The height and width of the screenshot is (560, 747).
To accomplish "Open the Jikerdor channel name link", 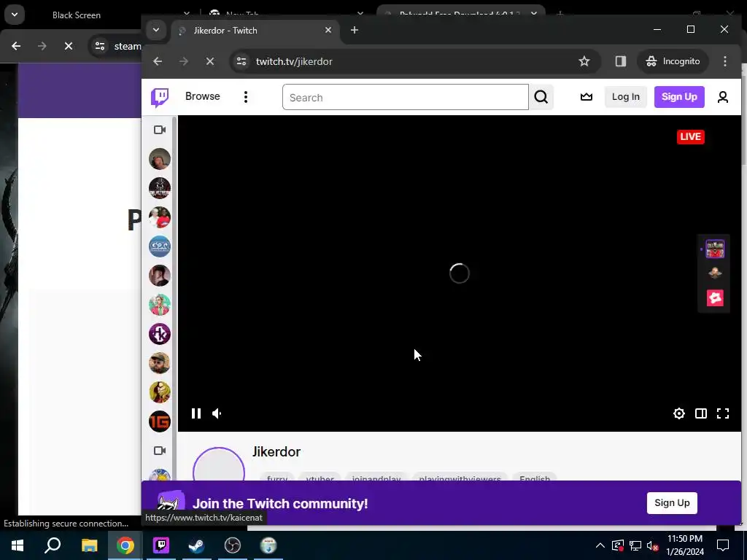I will (x=276, y=451).
